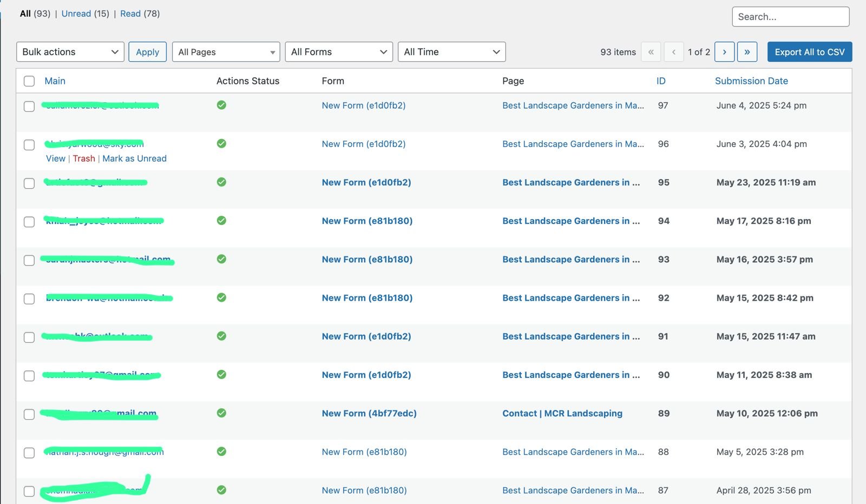The width and height of the screenshot is (866, 504).
Task: Click the green status check for submission 90
Action: point(221,374)
